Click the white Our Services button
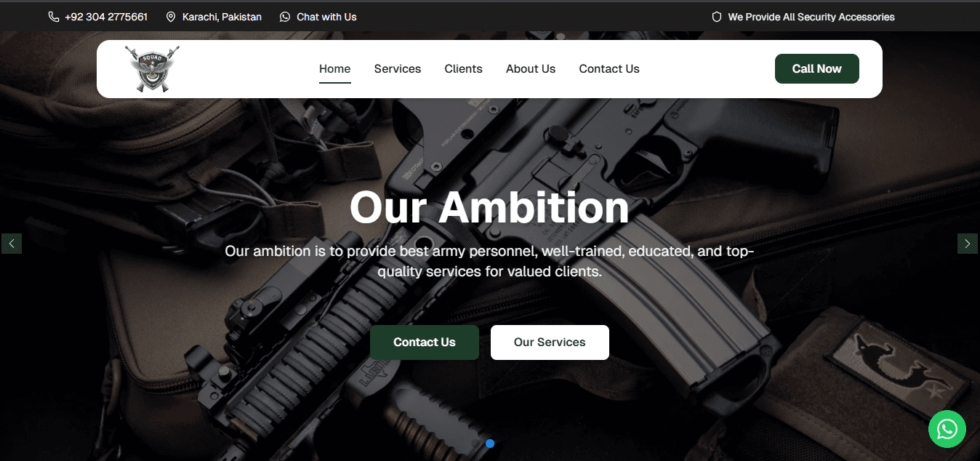 [x=550, y=342]
